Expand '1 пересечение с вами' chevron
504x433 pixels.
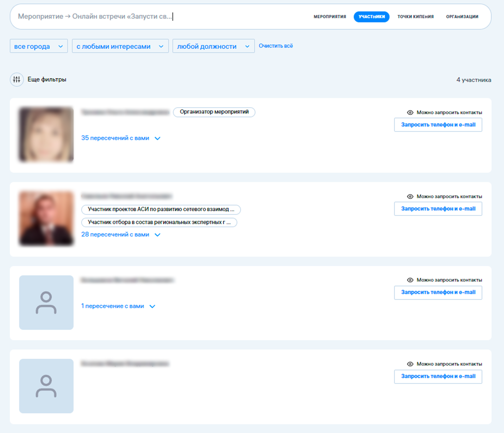point(152,306)
